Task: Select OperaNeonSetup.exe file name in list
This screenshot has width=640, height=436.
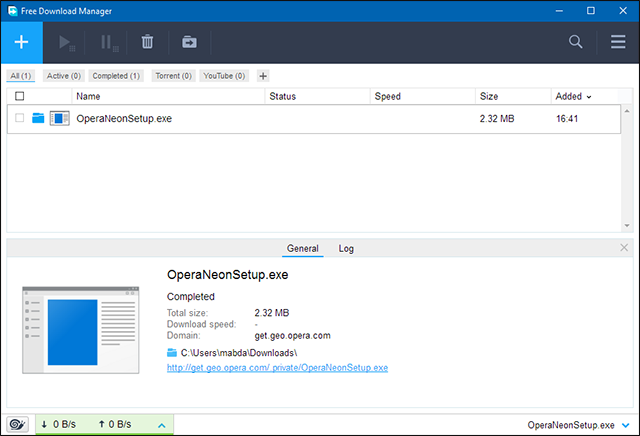Action: pos(124,118)
